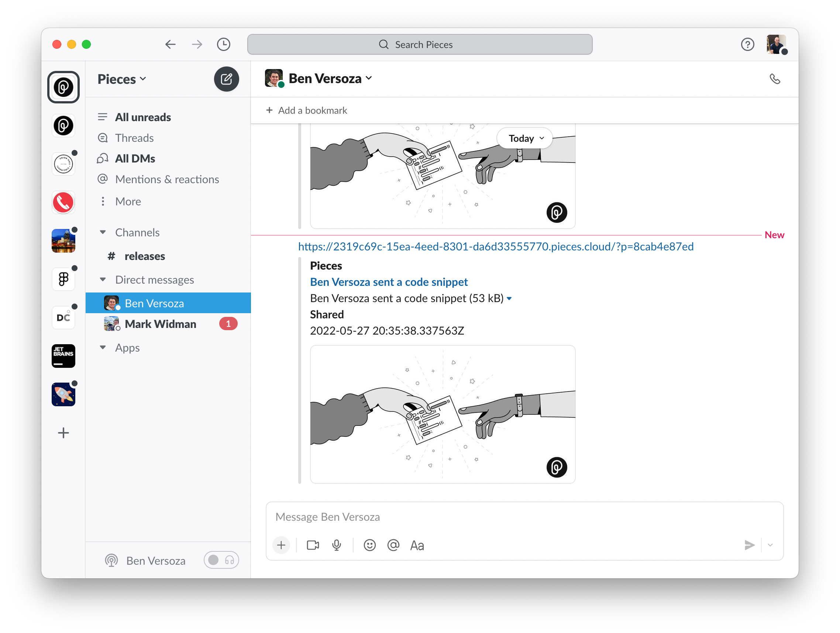Open the DC workspace
The height and width of the screenshot is (633, 840).
[x=63, y=318]
